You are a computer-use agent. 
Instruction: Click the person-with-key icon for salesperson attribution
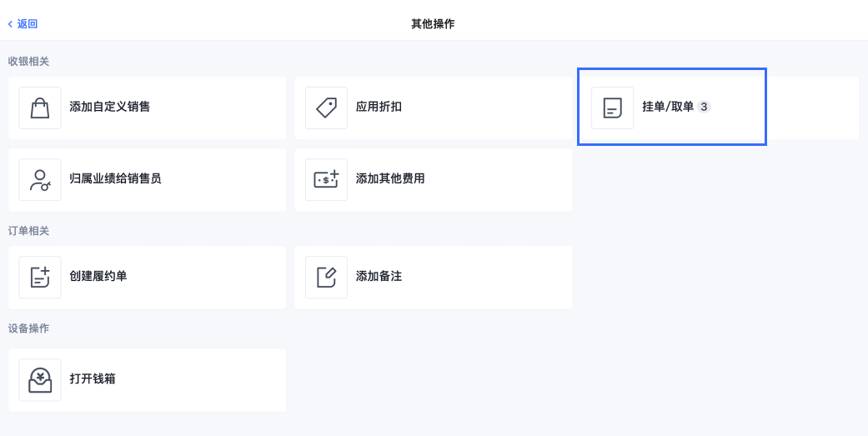point(40,180)
